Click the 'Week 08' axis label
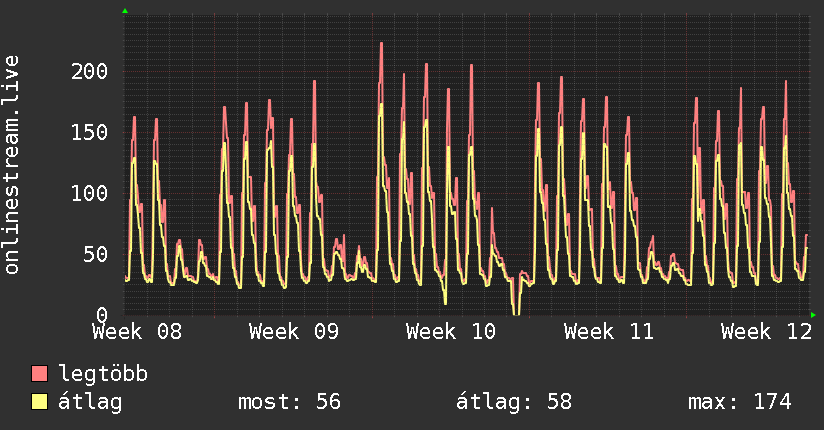Screen dimensions: 824x430 point(137,332)
